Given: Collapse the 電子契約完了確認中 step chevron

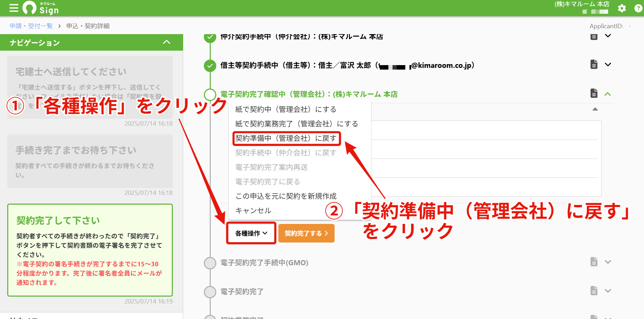Looking at the screenshot, I should (x=608, y=94).
